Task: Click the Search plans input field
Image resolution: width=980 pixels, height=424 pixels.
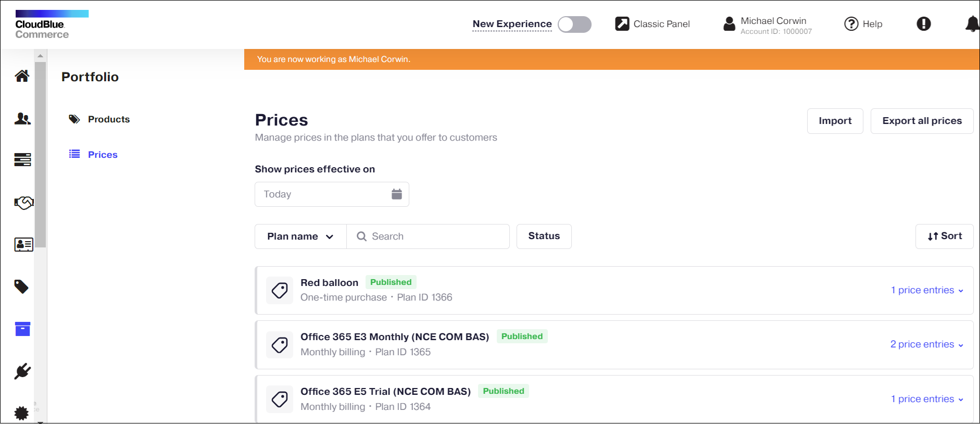Action: pyautogui.click(x=428, y=236)
